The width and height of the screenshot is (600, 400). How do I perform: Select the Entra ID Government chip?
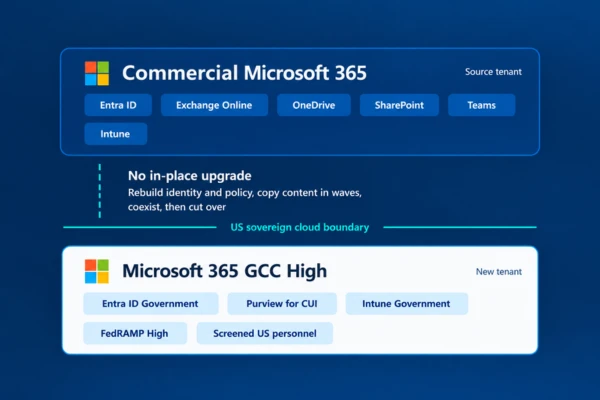(151, 304)
